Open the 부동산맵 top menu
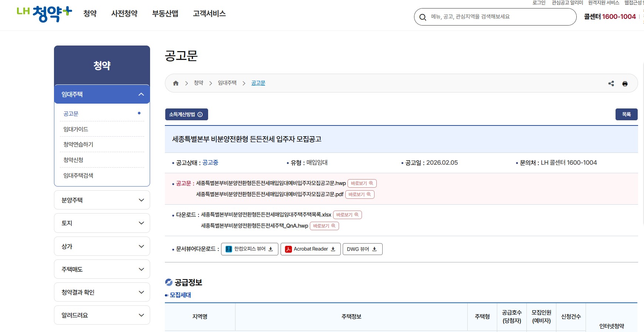This screenshot has height=332, width=644. [165, 14]
